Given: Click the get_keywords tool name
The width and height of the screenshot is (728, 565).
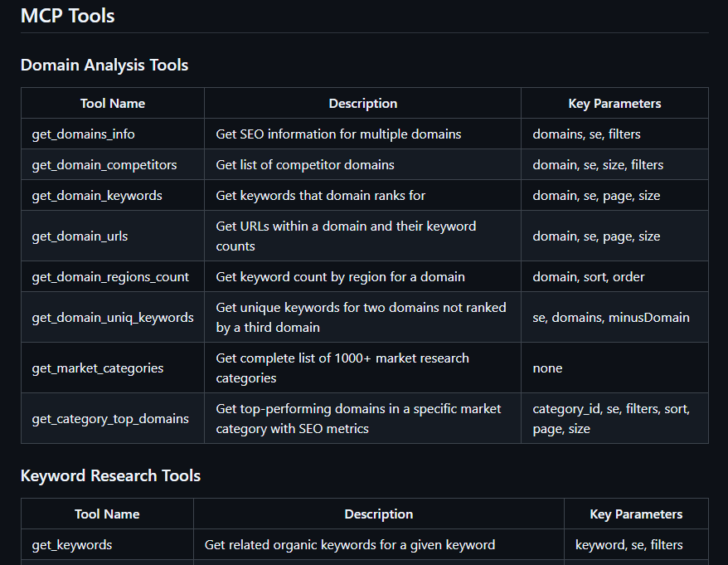Looking at the screenshot, I should [x=72, y=544].
